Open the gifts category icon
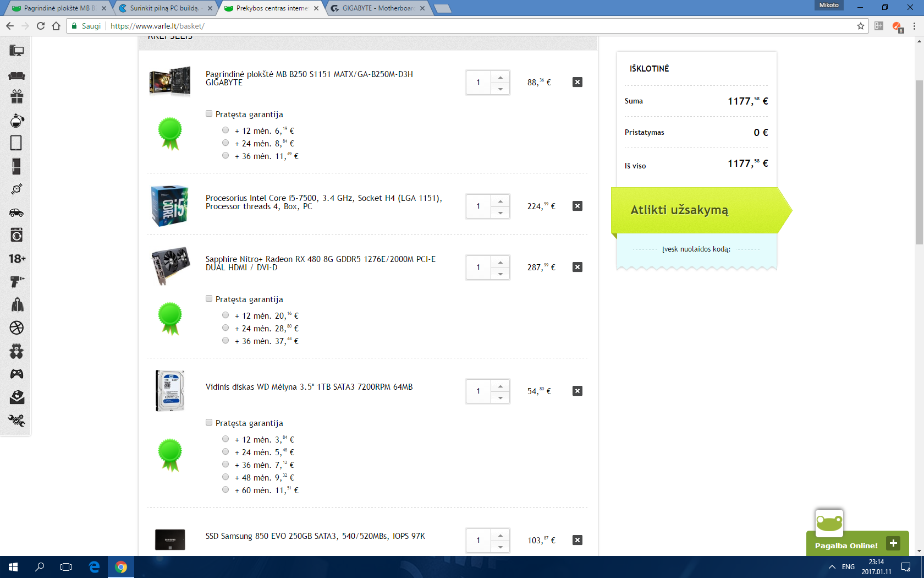Image resolution: width=924 pixels, height=578 pixels. (16, 97)
